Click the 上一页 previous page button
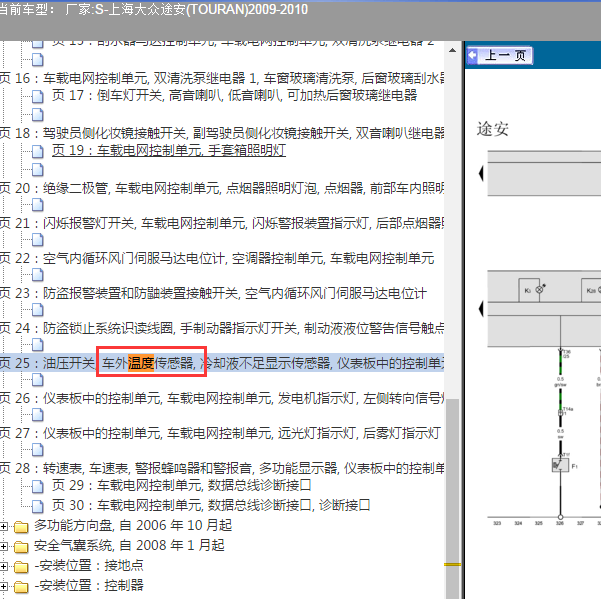This screenshot has height=599, width=601. pos(499,56)
